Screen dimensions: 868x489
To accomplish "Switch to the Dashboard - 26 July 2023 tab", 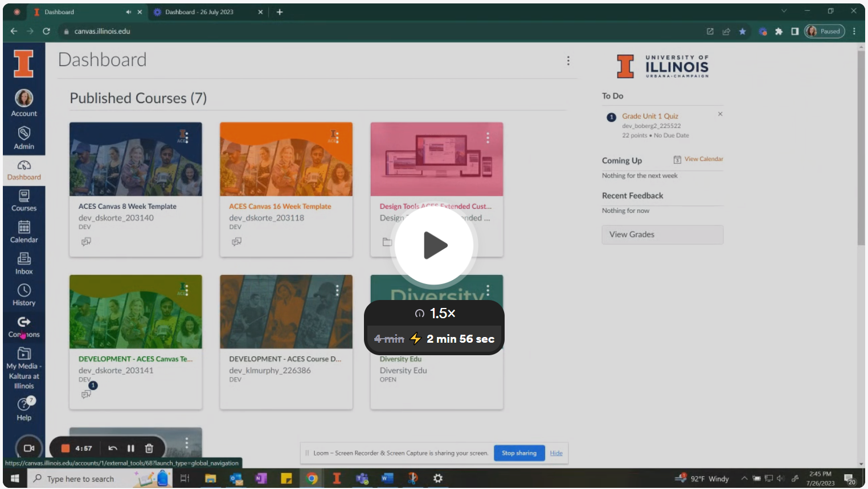I will point(199,12).
